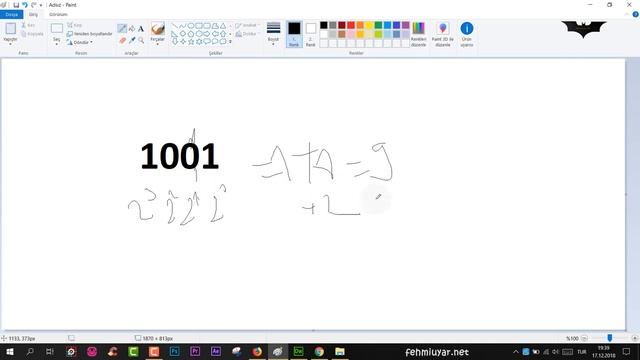Open Chrome from the taskbar
The width and height of the screenshot is (640, 360).
click(x=319, y=351)
